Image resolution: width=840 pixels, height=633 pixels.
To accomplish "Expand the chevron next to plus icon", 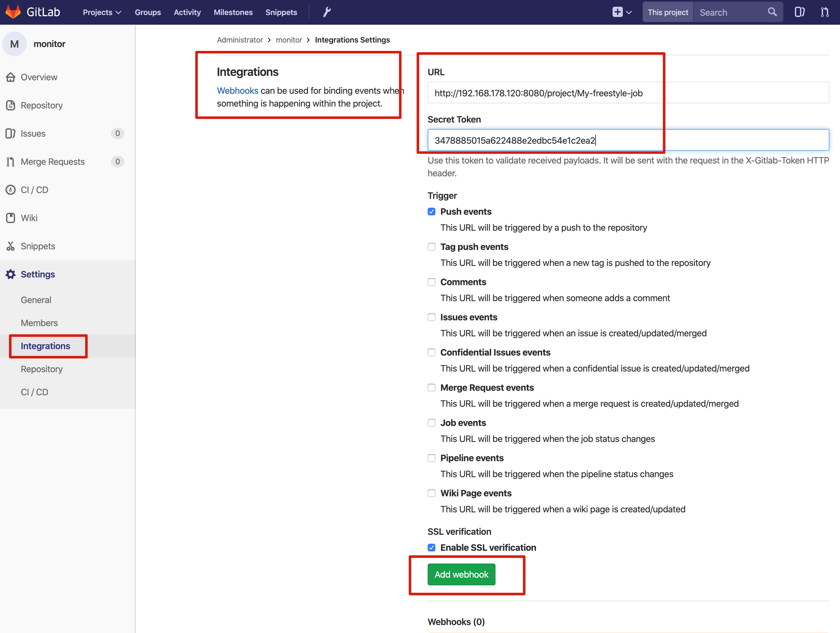I will [x=629, y=12].
